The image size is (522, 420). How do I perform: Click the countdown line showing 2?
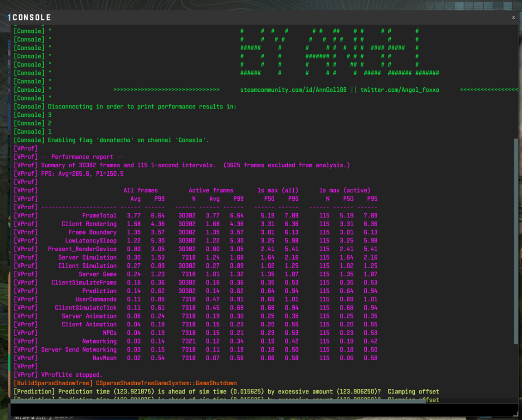(32, 123)
